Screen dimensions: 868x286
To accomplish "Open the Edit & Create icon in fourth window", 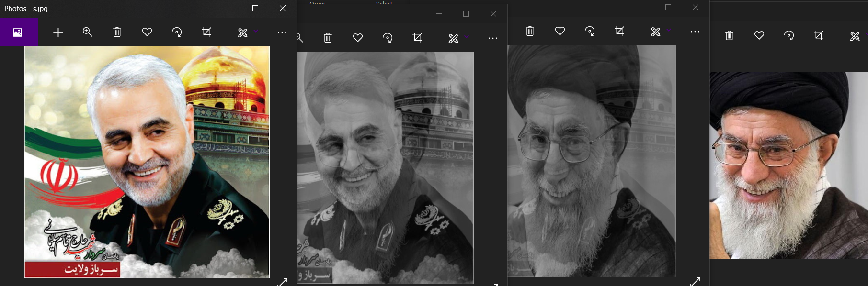I will [x=855, y=36].
